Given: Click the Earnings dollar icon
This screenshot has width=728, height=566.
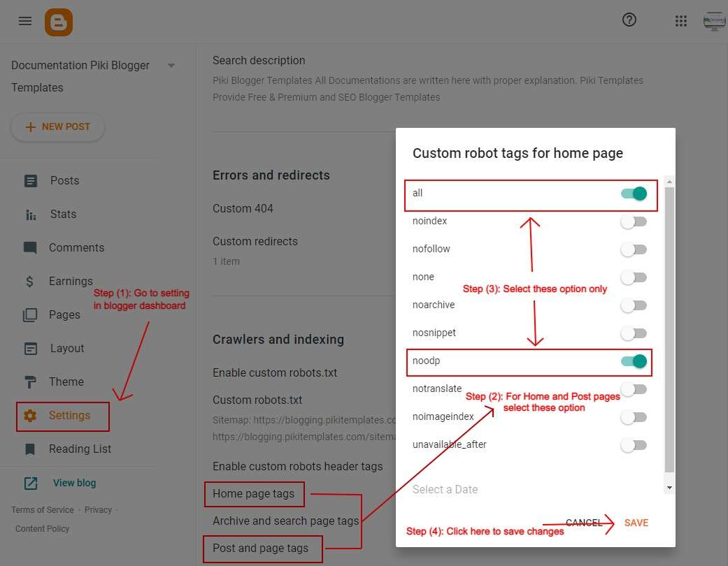Looking at the screenshot, I should 29,281.
